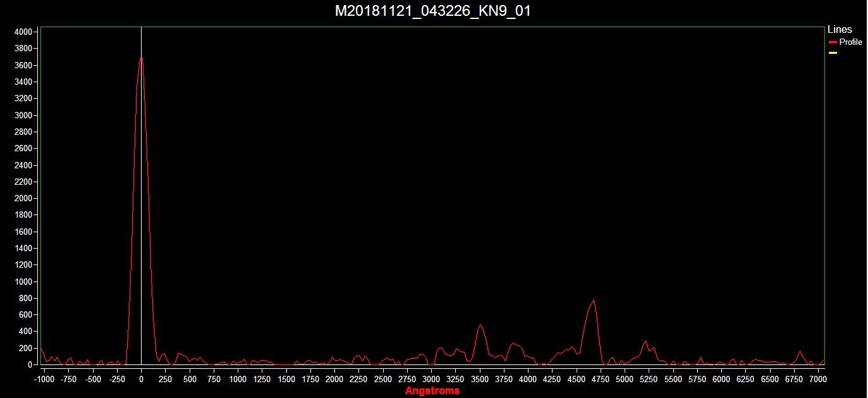
Task: Click the yellow unnamed legend swatch
Action: tap(833, 53)
